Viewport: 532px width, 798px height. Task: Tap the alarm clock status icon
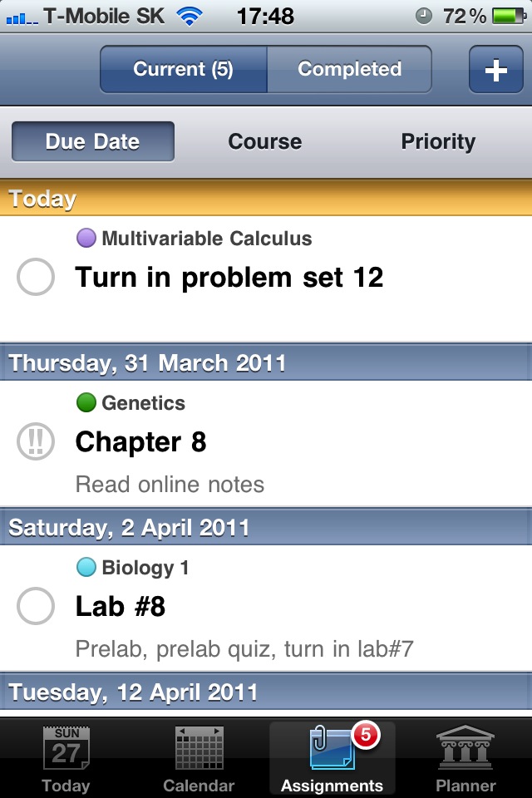click(x=423, y=16)
